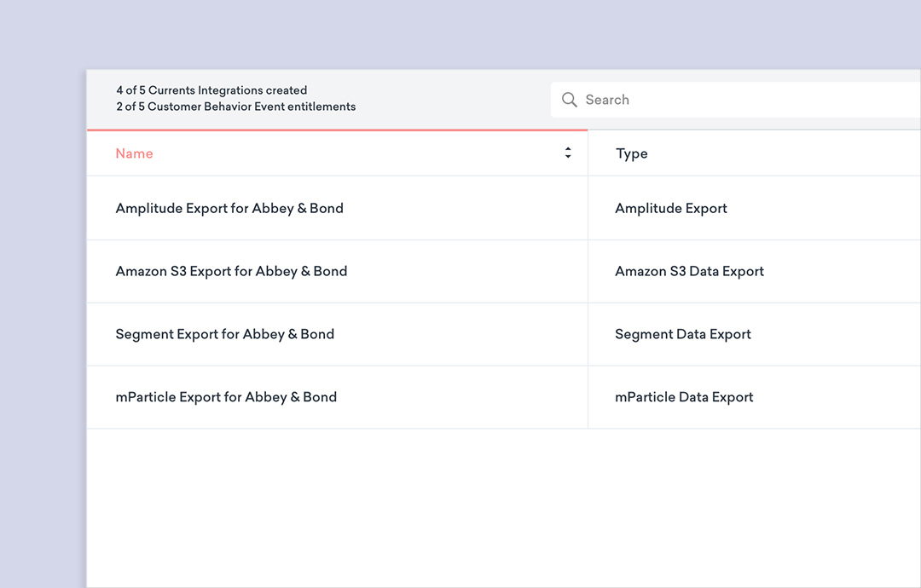Click the Segment Data Export type cell
921x588 pixels.
tap(682, 334)
